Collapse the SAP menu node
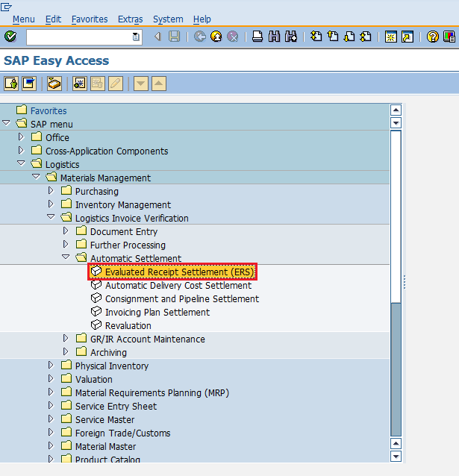The image size is (459, 476). tap(6, 123)
